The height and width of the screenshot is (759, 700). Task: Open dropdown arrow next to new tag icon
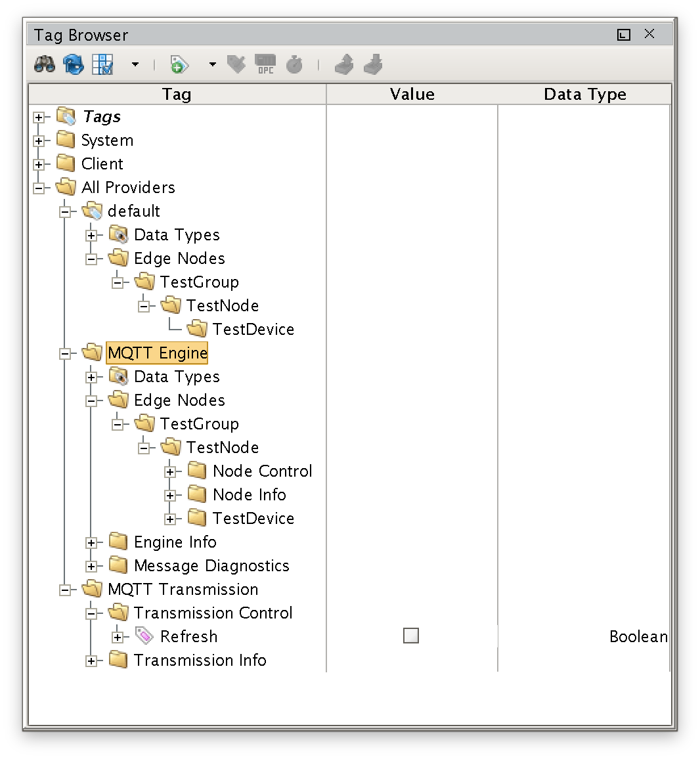(213, 64)
